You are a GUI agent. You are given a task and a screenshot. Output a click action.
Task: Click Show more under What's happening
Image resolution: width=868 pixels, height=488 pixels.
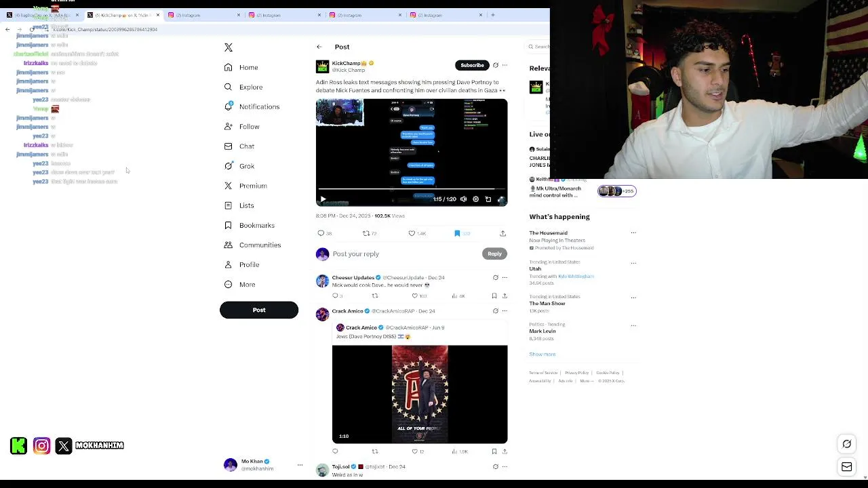(542, 354)
